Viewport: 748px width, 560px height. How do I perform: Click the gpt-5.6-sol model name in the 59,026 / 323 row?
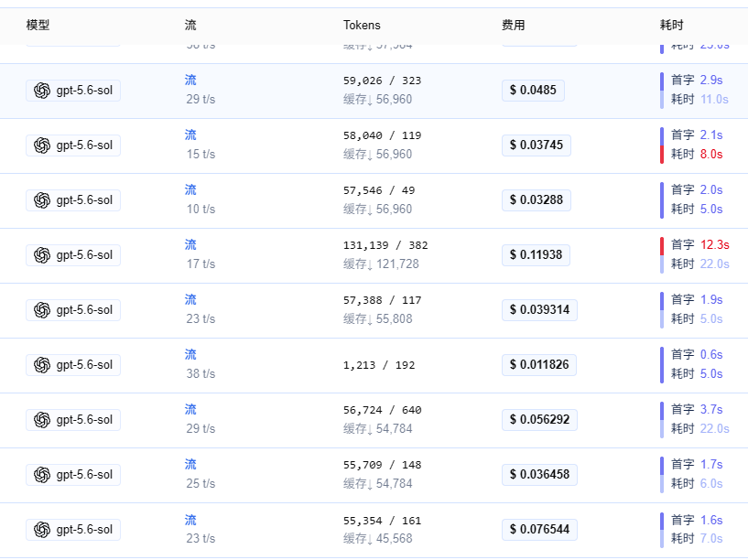click(84, 91)
